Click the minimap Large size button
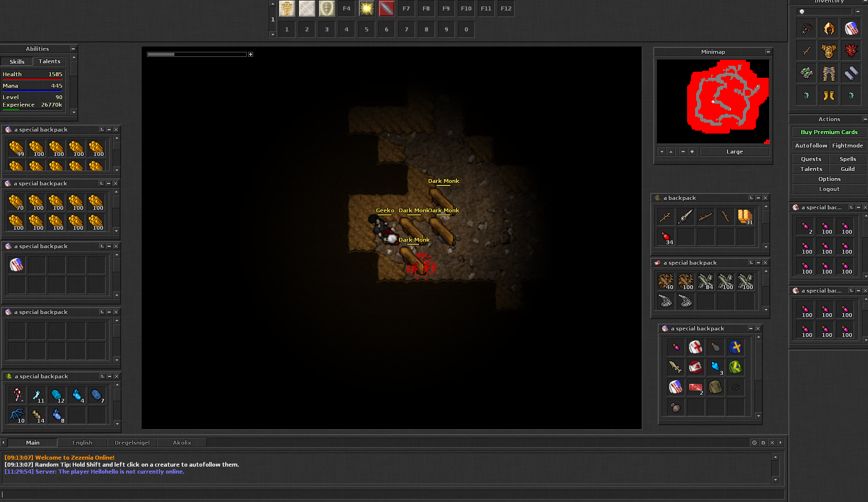The height and width of the screenshot is (502, 868). pos(734,152)
